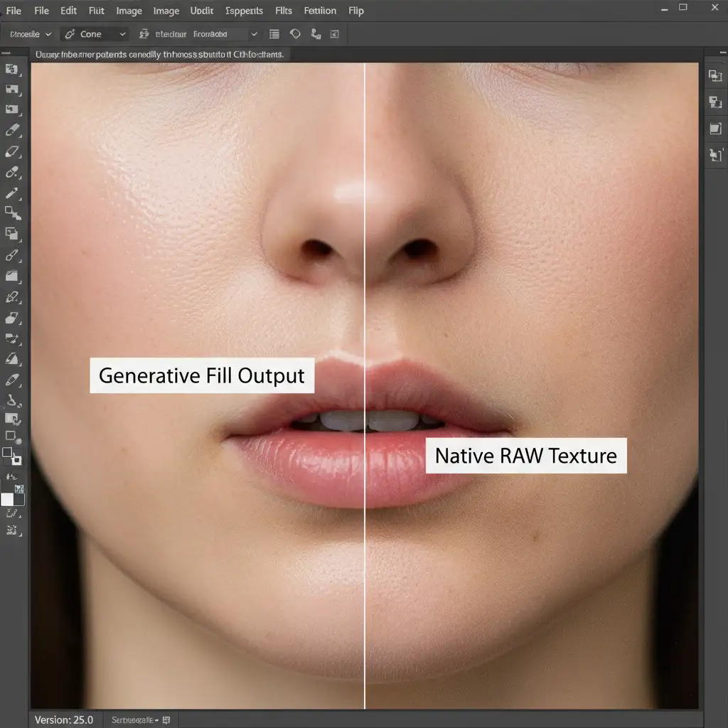Expand the dropdown arrow before the list icon
The width and height of the screenshot is (728, 728).
pos(254,34)
